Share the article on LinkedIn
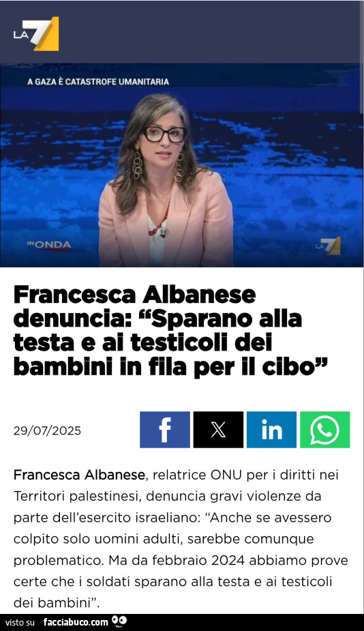This screenshot has width=364, height=631. click(x=271, y=429)
